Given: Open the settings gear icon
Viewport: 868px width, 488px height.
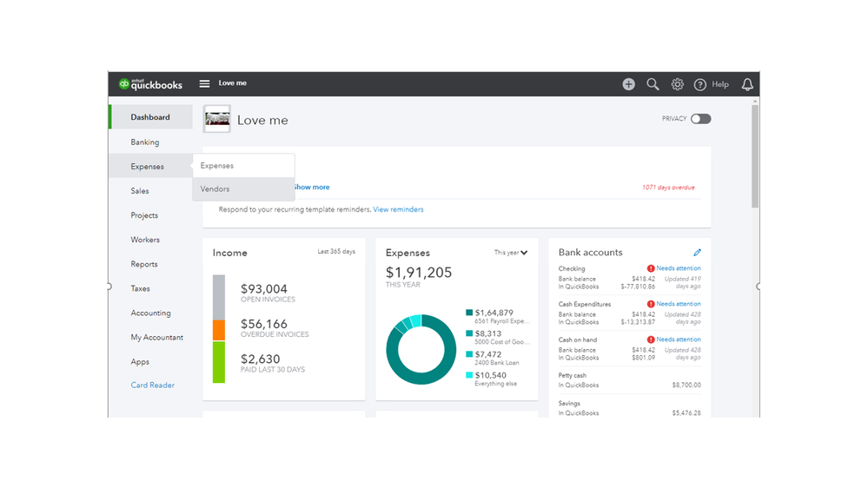Looking at the screenshot, I should pyautogui.click(x=677, y=84).
